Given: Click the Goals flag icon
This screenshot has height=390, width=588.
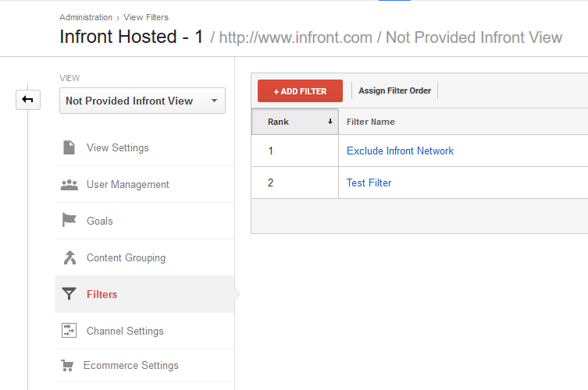Looking at the screenshot, I should pos(69,220).
